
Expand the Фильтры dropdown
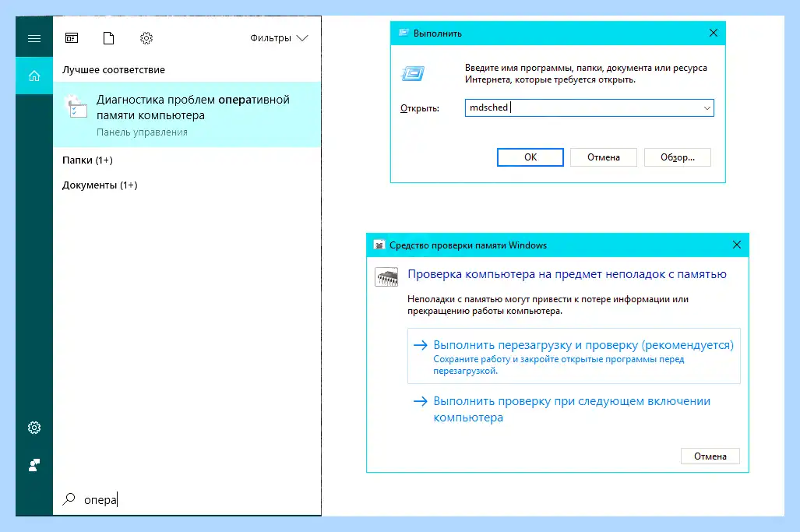pos(279,38)
